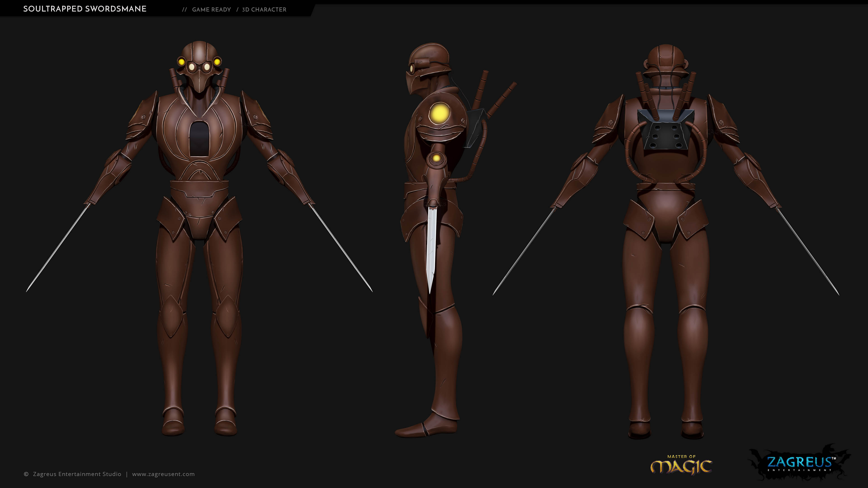
Task: Click the Zagreus Entertainment Studio copyright text
Action: point(77,474)
